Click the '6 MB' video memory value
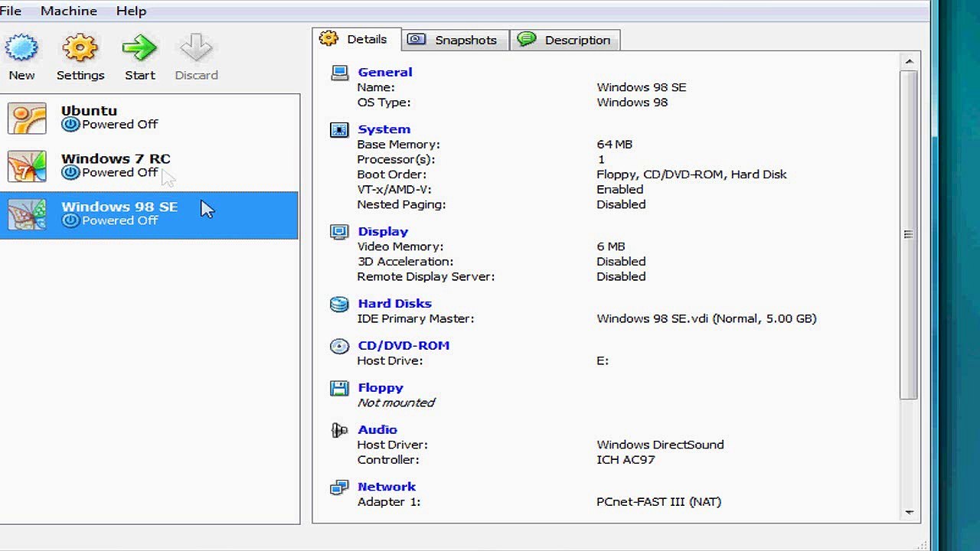This screenshot has width=980, height=551. pos(610,246)
